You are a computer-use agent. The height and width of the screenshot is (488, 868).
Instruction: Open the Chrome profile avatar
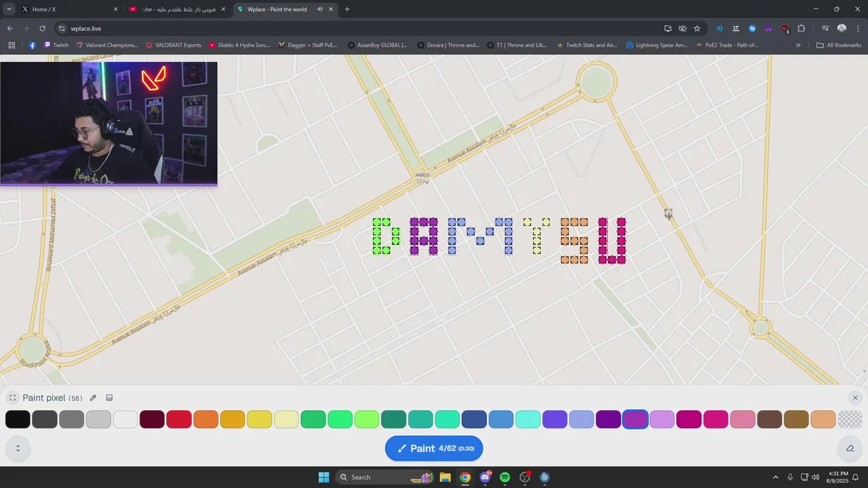[842, 28]
